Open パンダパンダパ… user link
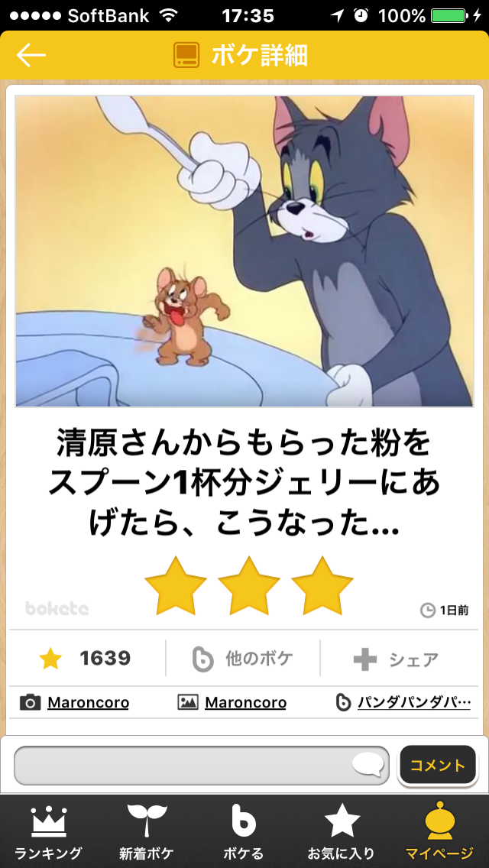The height and width of the screenshot is (868, 489). (413, 703)
